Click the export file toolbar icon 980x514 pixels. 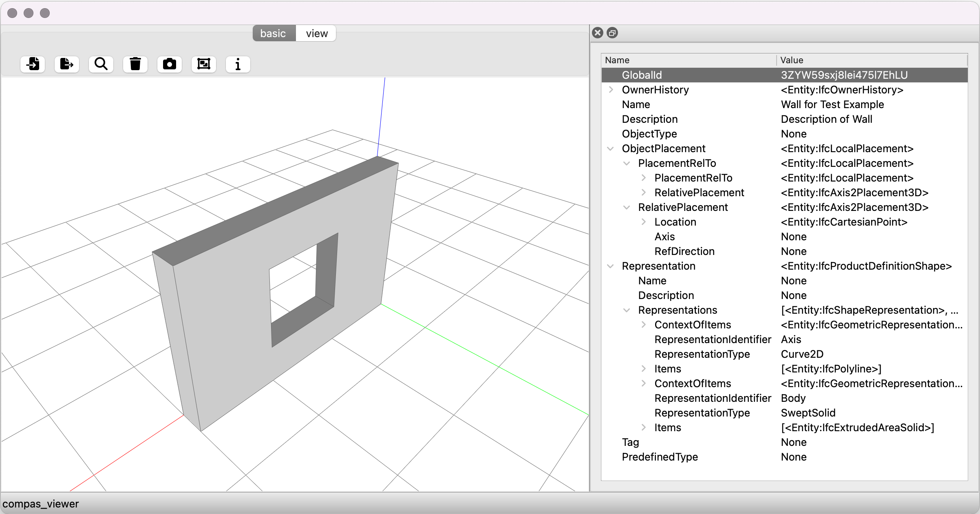click(67, 64)
